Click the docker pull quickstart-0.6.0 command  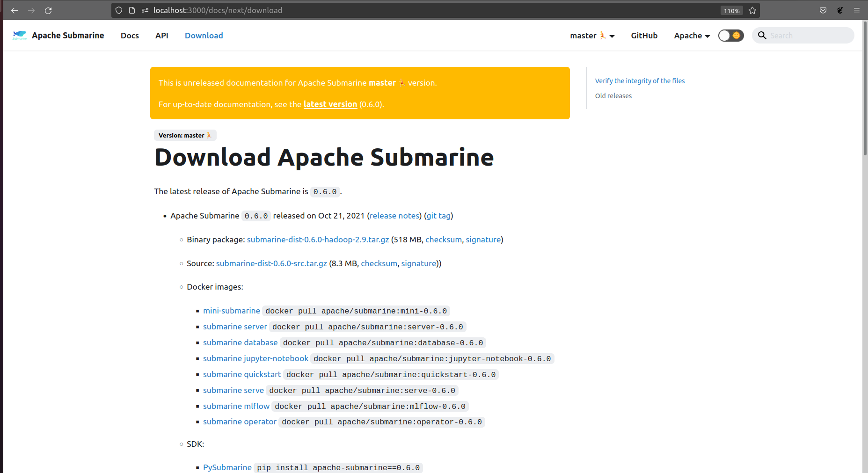pyautogui.click(x=391, y=375)
